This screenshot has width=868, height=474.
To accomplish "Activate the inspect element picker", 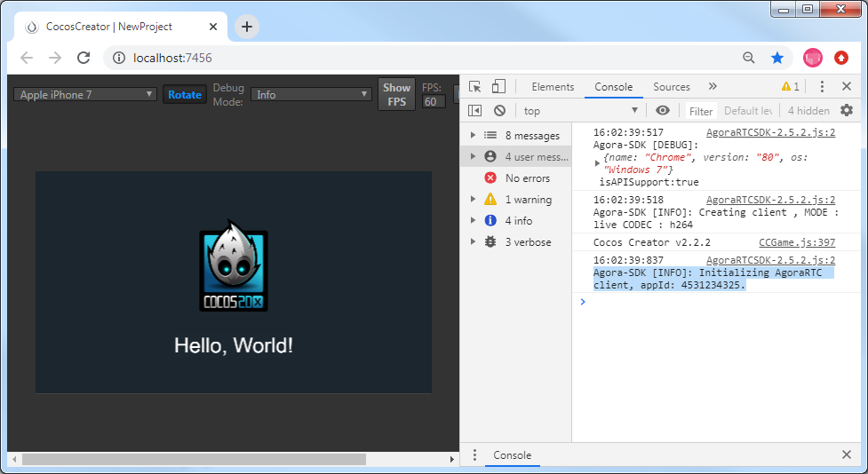I will (475, 86).
